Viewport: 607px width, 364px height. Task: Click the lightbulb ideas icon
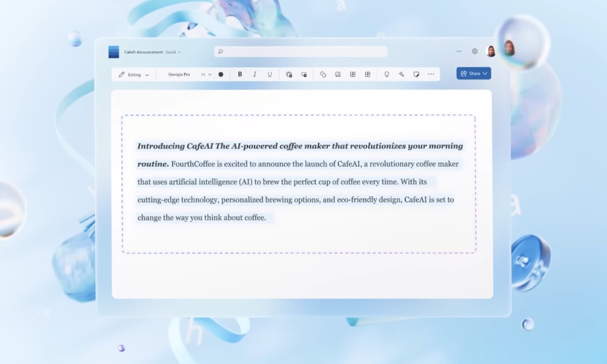point(387,74)
